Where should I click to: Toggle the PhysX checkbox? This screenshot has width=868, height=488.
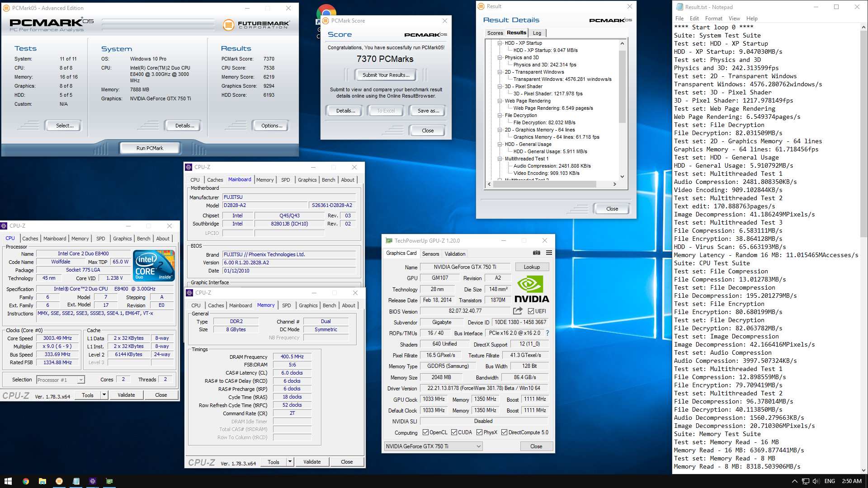[x=479, y=432]
